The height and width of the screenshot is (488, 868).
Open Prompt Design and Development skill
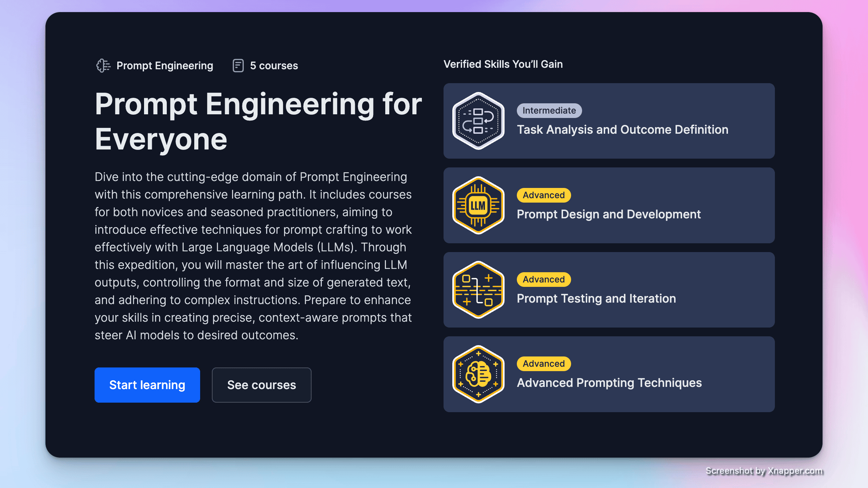(608, 214)
